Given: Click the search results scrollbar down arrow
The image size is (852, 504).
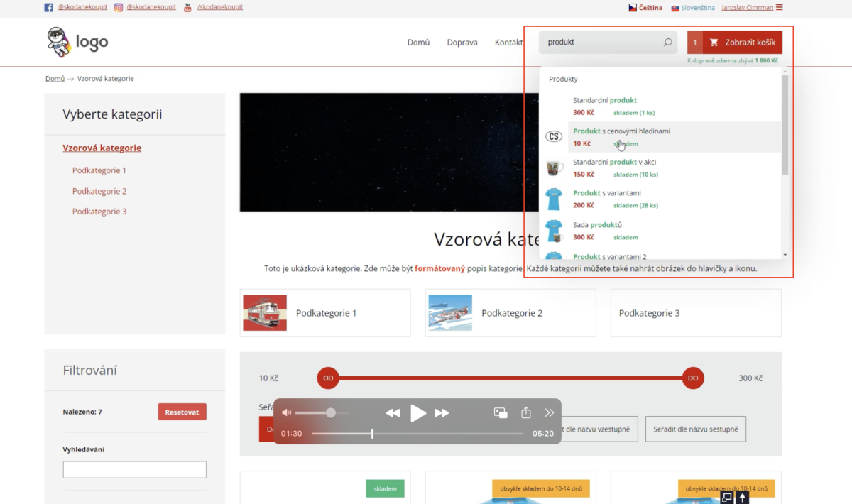Looking at the screenshot, I should click(785, 254).
